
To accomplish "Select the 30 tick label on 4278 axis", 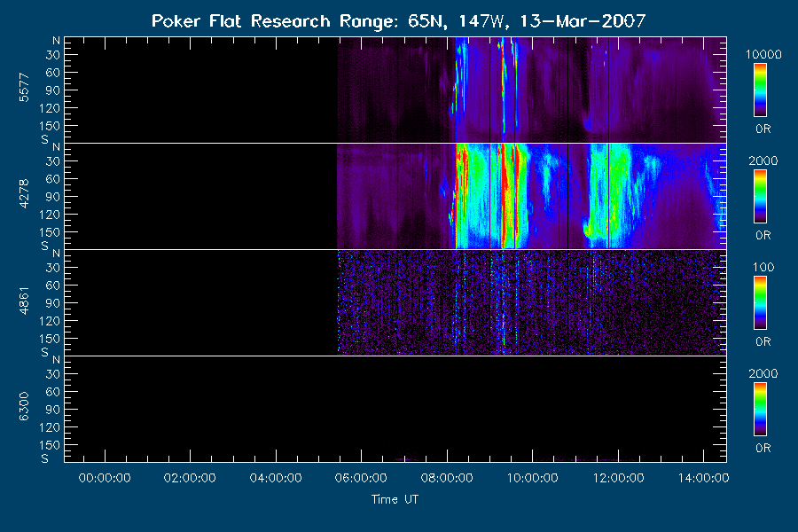I will tap(53, 161).
